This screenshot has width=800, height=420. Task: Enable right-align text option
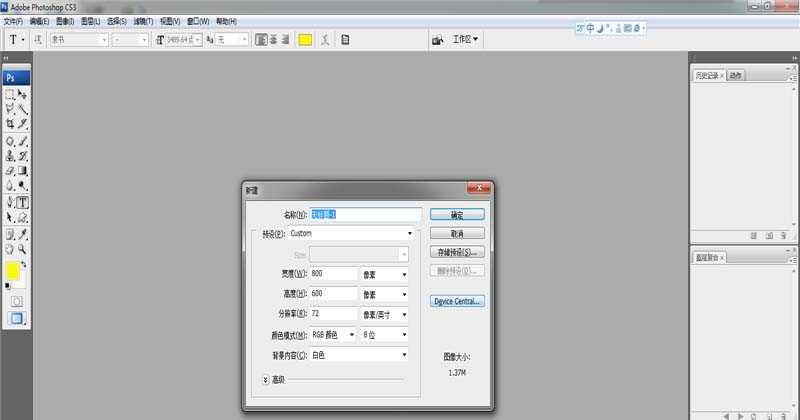pyautogui.click(x=285, y=40)
